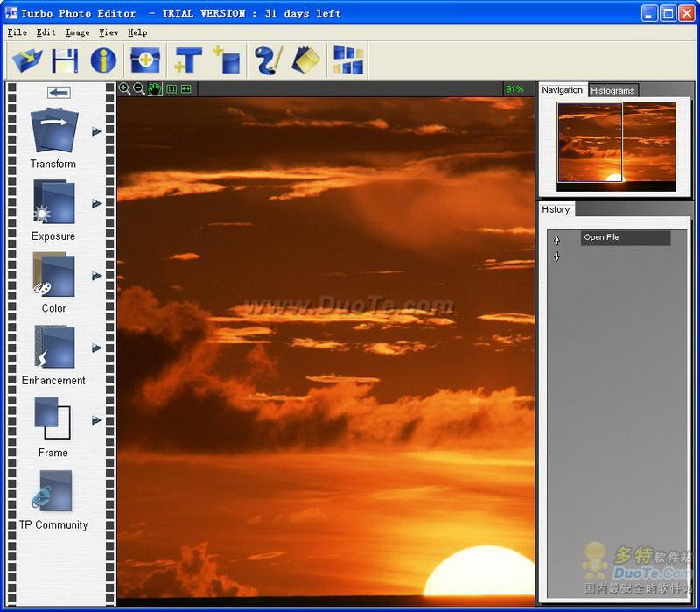Open the Transform tool group icon
700x612 pixels.
pyautogui.click(x=54, y=130)
